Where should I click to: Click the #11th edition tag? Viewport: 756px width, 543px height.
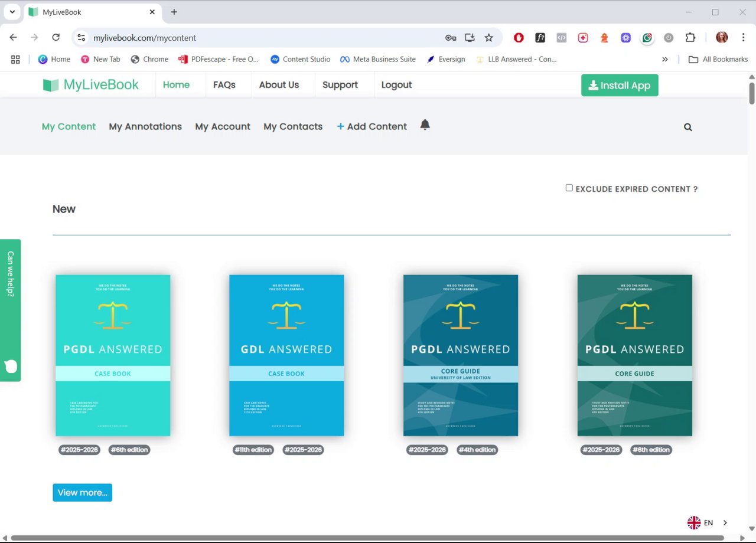[253, 450]
